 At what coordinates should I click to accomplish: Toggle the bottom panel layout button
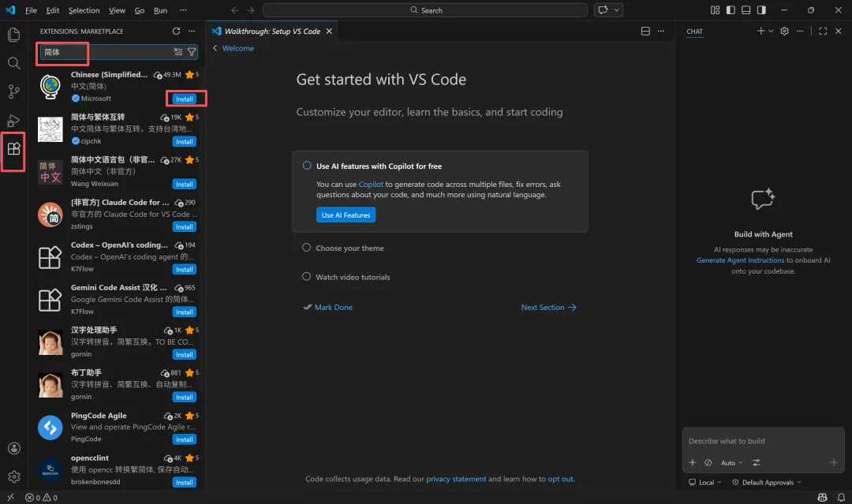tap(745, 10)
